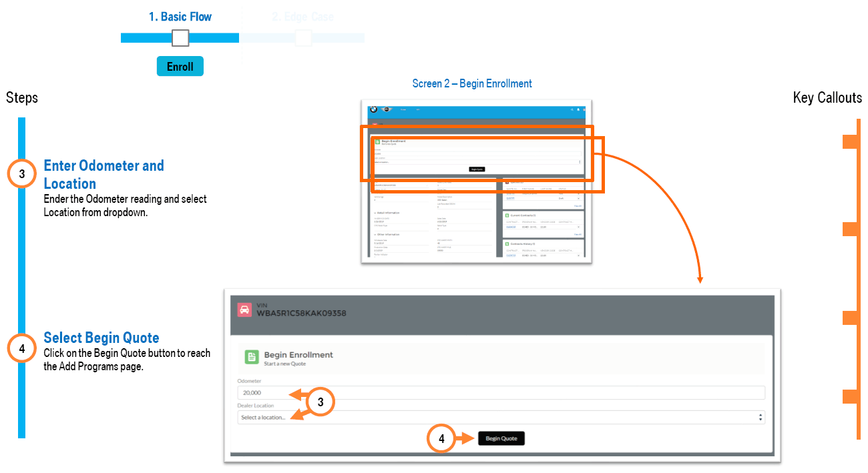Click the notification bell in the thumbnail header
The width and height of the screenshot is (868, 473).
578,109
